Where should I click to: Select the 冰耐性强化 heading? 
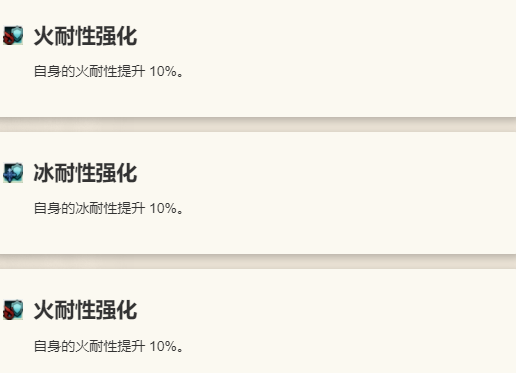[x=85, y=173]
